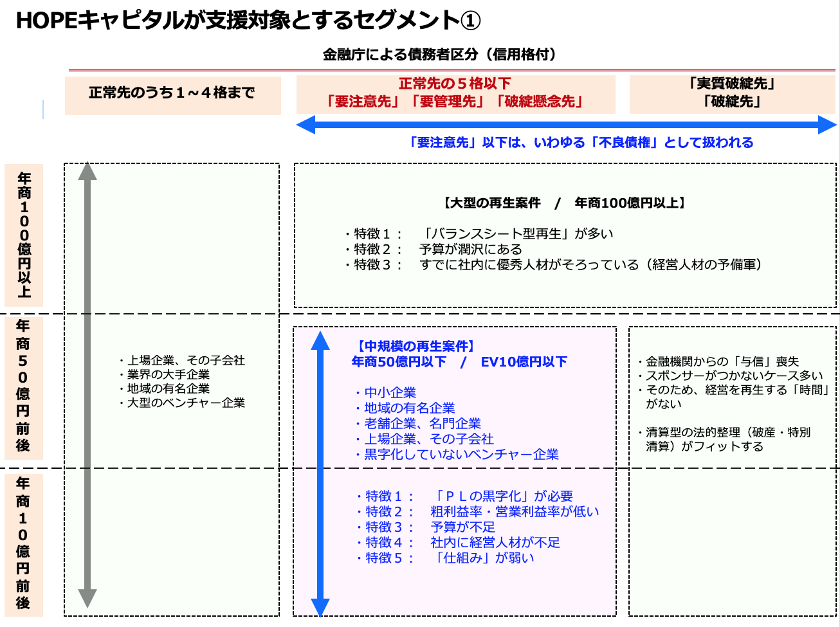The width and height of the screenshot is (840, 627).
Task: Click the line 特徴1：「バランスシート型再生」が多い
Action: [479, 234]
